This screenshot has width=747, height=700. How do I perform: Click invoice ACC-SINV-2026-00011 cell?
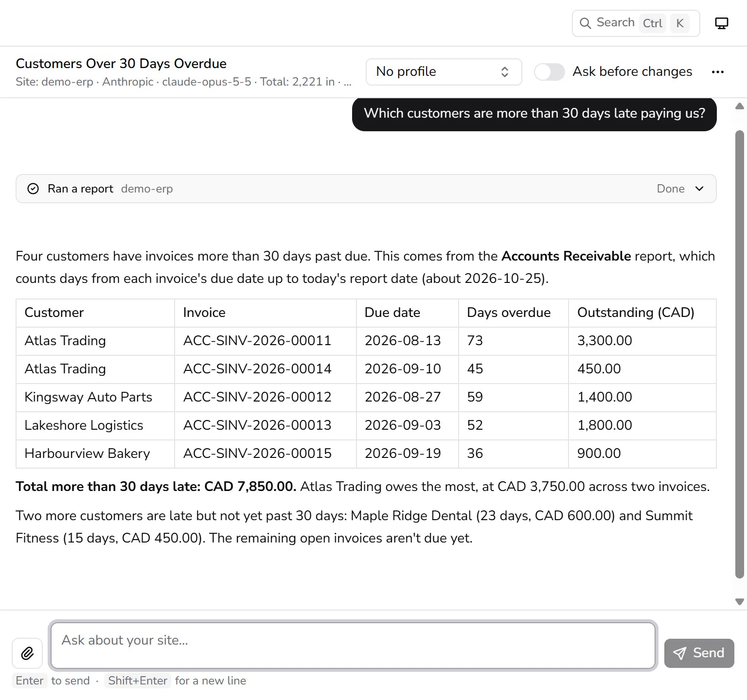pos(266,341)
